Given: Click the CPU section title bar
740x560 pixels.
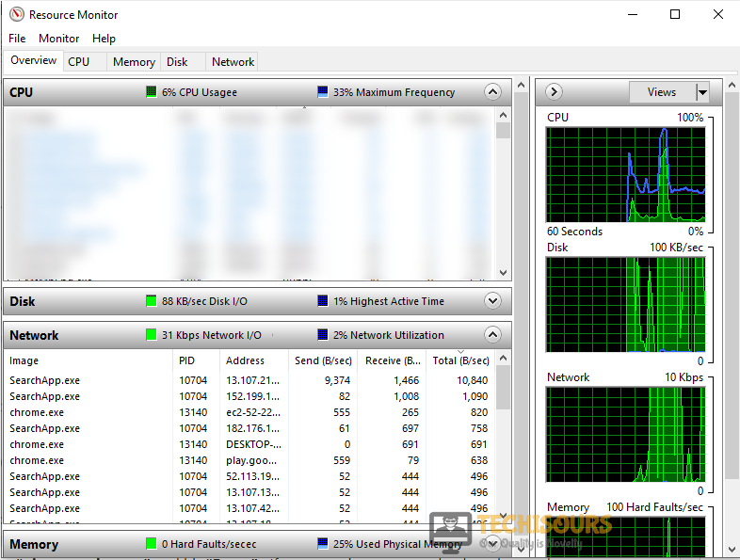Looking at the screenshot, I should pyautogui.click(x=257, y=92).
